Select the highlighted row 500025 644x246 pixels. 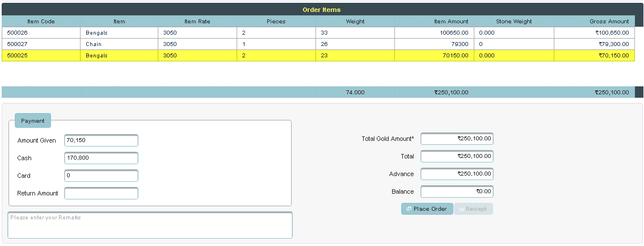(x=41, y=56)
